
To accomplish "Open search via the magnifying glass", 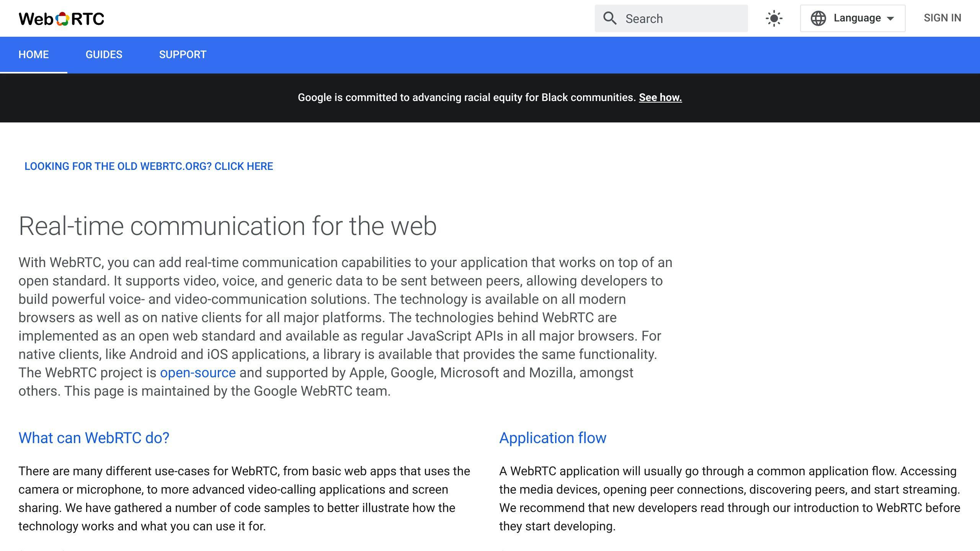I will point(610,18).
